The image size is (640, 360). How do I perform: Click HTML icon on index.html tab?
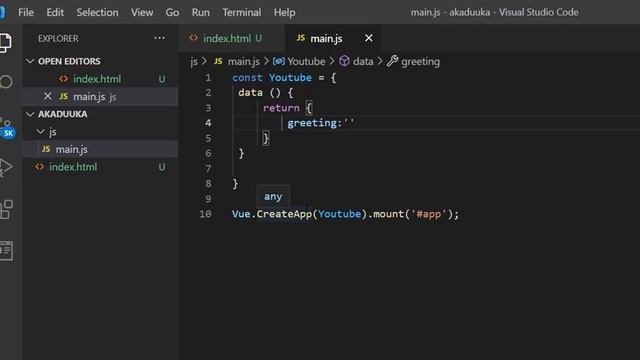tap(193, 38)
